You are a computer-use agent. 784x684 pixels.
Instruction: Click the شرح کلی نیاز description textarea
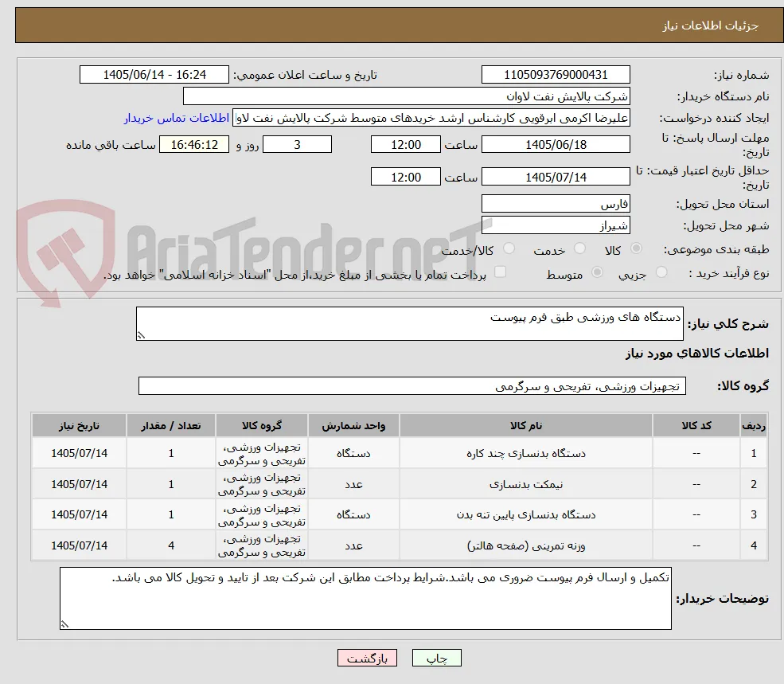[x=409, y=324]
